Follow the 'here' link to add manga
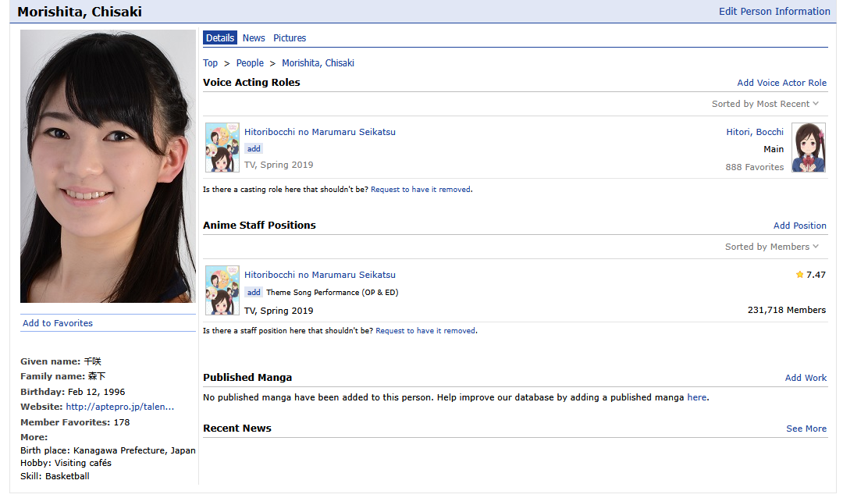Viewport: 868px width, 498px height. [696, 397]
